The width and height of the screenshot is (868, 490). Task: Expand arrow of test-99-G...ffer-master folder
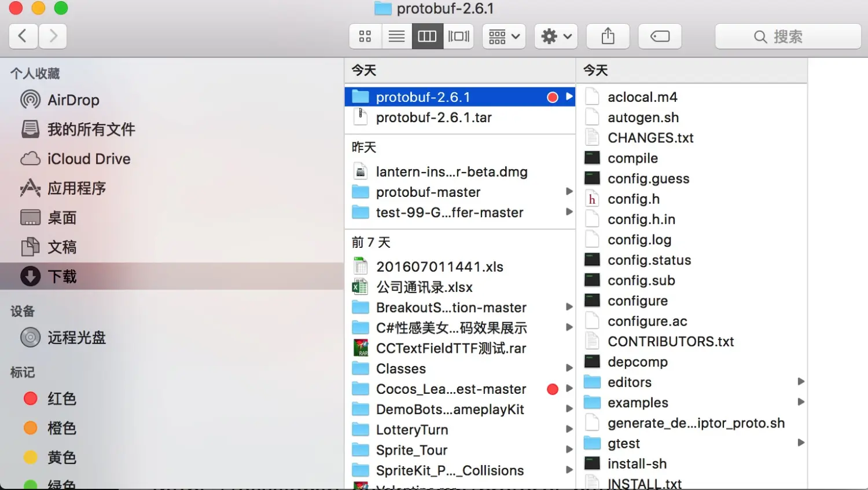pos(569,212)
